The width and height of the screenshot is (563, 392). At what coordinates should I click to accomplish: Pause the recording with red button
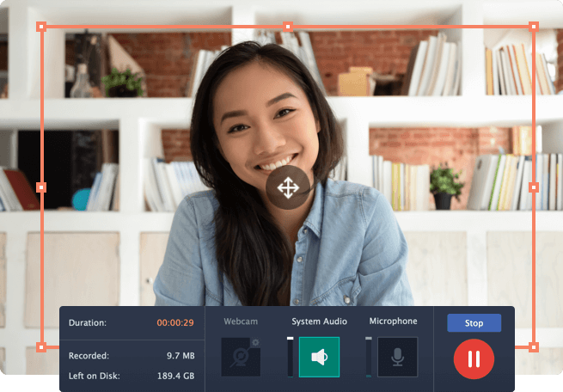[474, 359]
